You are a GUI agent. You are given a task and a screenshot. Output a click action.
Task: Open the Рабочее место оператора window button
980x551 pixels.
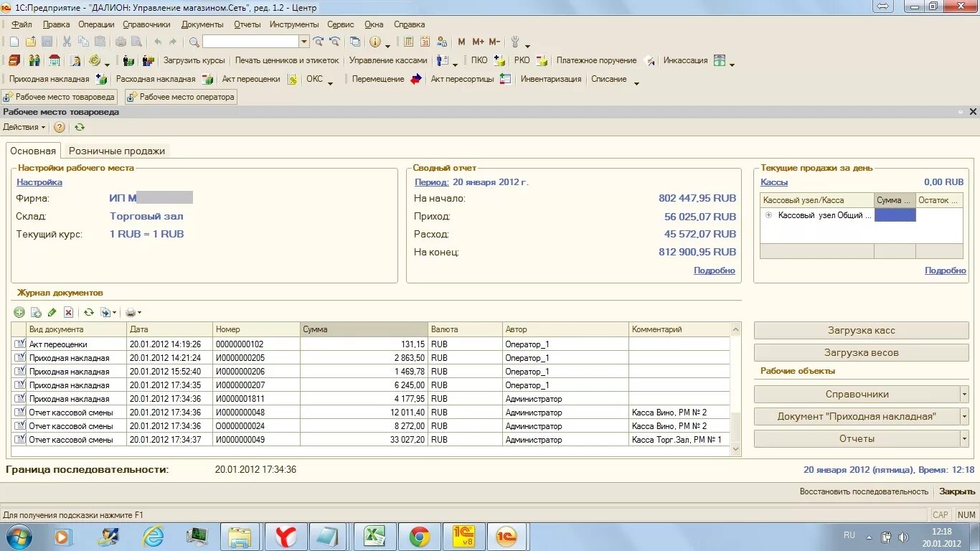pyautogui.click(x=180, y=97)
